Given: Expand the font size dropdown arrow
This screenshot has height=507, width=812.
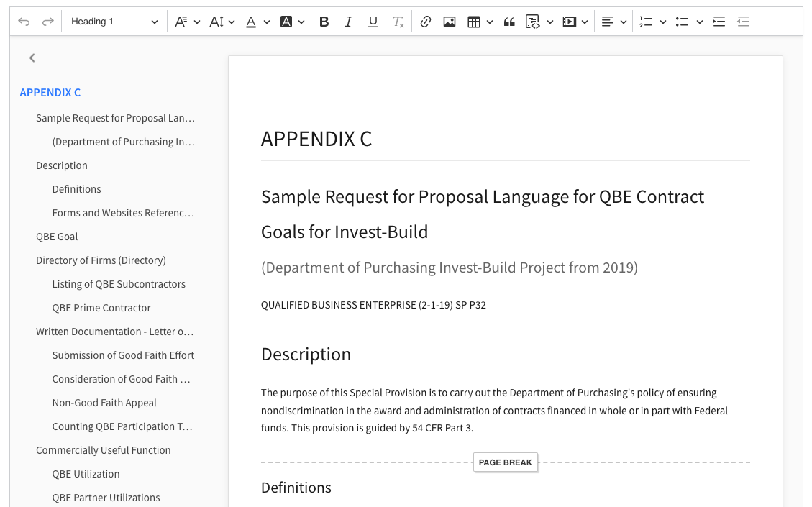Looking at the screenshot, I should pos(232,22).
